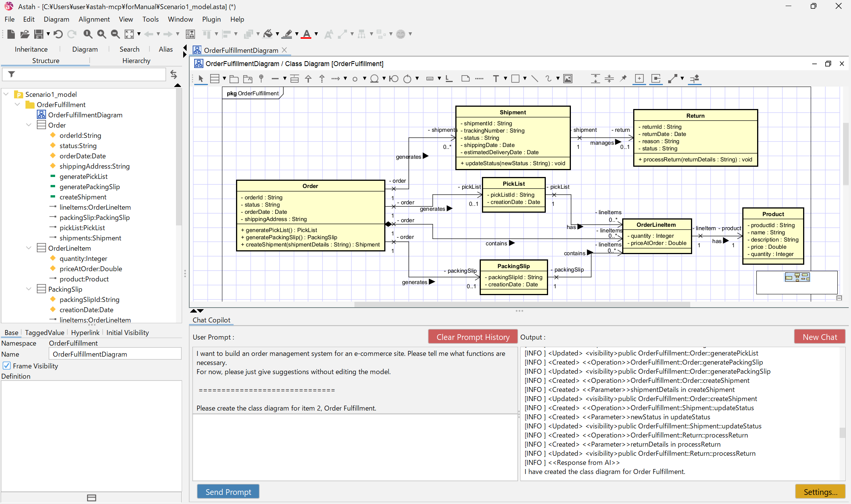851x504 pixels.
Task: Click the Undo icon in main toolbar
Action: (x=58, y=34)
